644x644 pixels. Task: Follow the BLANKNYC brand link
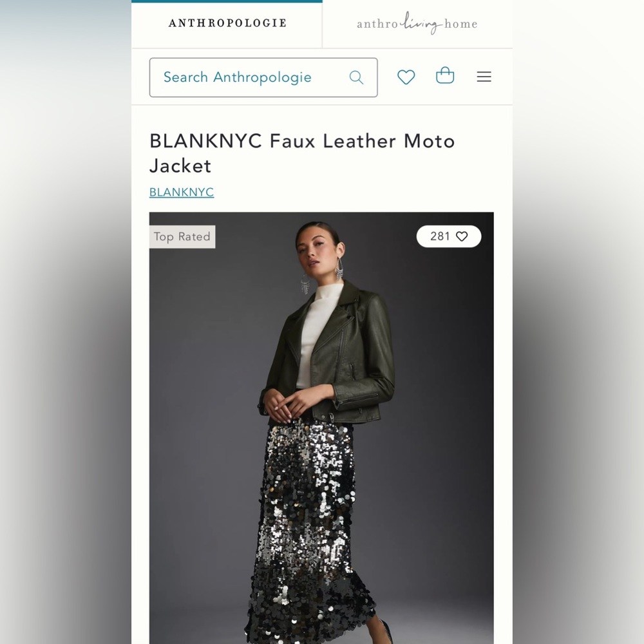coord(182,192)
